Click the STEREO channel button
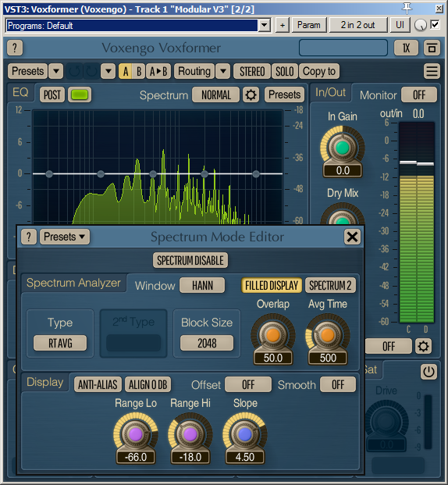The height and width of the screenshot is (485, 448). pos(252,71)
